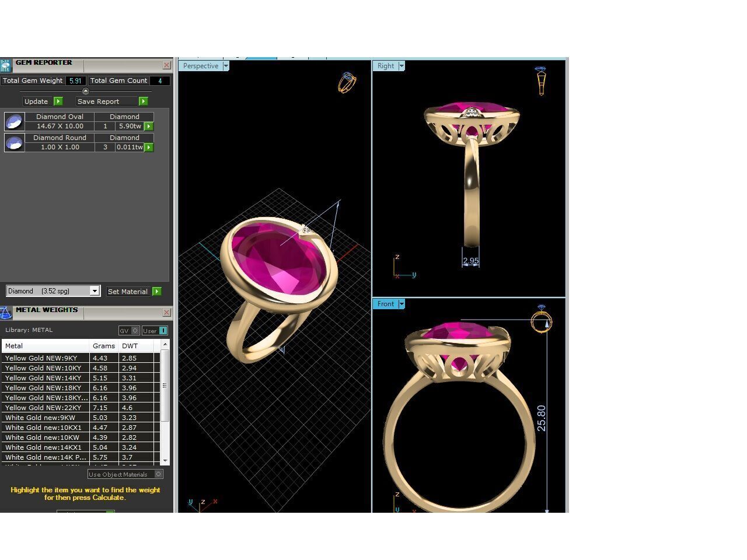The height and width of the screenshot is (560, 747).
Task: Collapse the Gem Reporter header with round arrow
Action: point(86,91)
